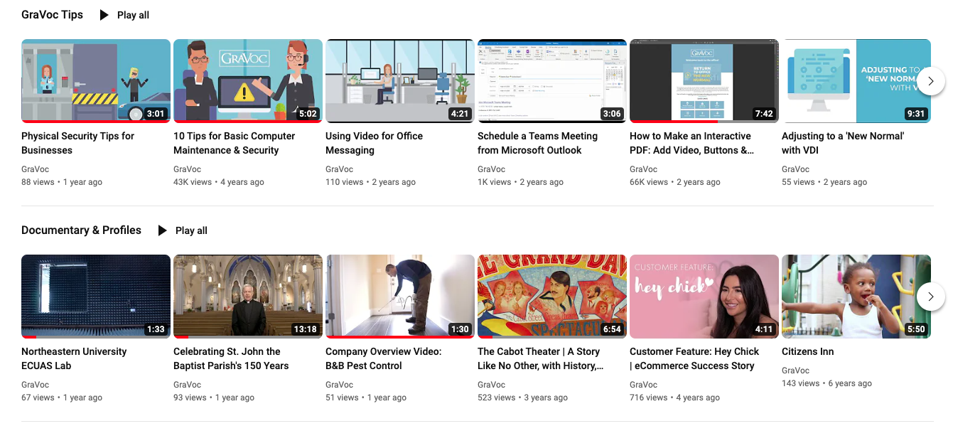This screenshot has height=431, width=980.
Task: Click '88 views • 1 year ago' text
Action: pyautogui.click(x=62, y=182)
